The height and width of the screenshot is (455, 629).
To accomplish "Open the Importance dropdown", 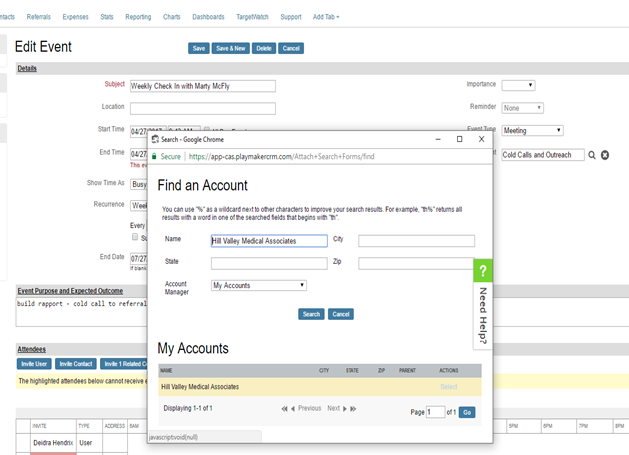I will coord(518,85).
